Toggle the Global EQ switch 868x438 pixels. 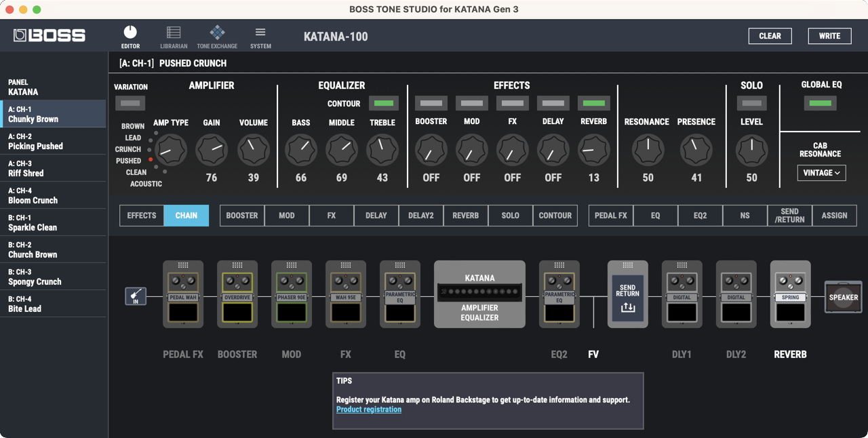coord(821,103)
